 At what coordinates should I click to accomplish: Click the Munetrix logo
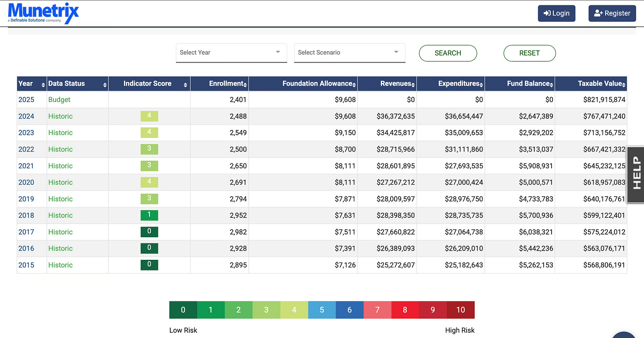43,13
